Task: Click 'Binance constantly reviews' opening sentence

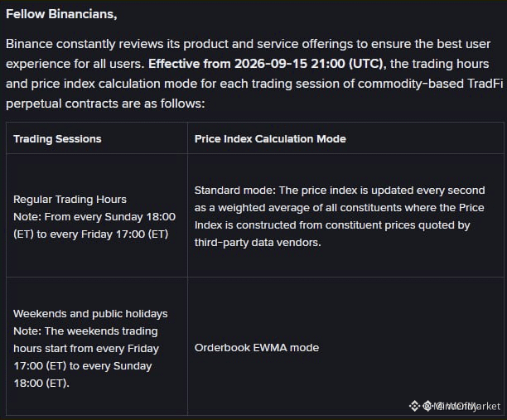Action: [84, 44]
